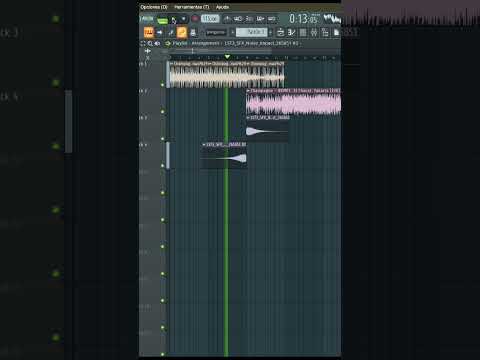
Task: Toggle the overdub recording icon
Action: tap(261, 19)
